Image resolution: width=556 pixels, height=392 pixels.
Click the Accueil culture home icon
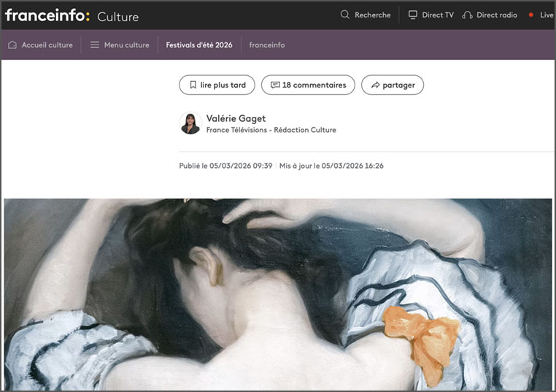click(12, 45)
